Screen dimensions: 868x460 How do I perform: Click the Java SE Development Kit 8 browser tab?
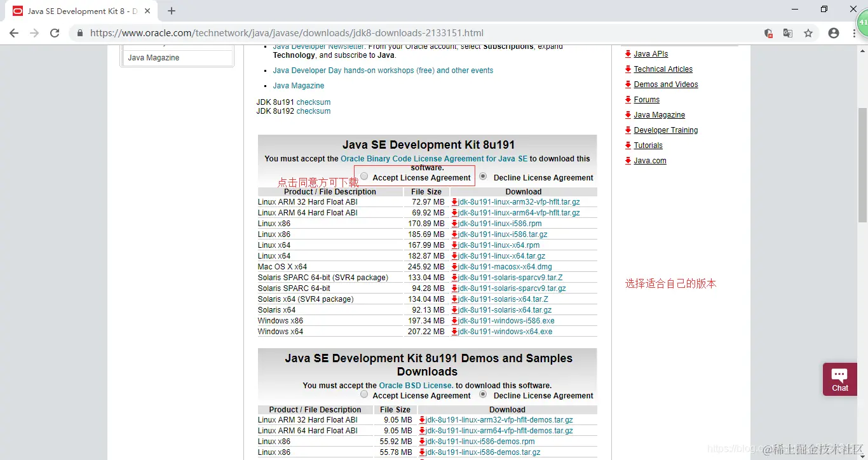(83, 11)
